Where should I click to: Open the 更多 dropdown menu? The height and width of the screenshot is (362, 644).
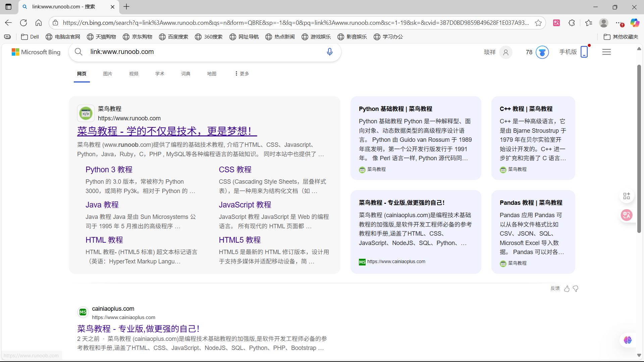click(x=241, y=73)
